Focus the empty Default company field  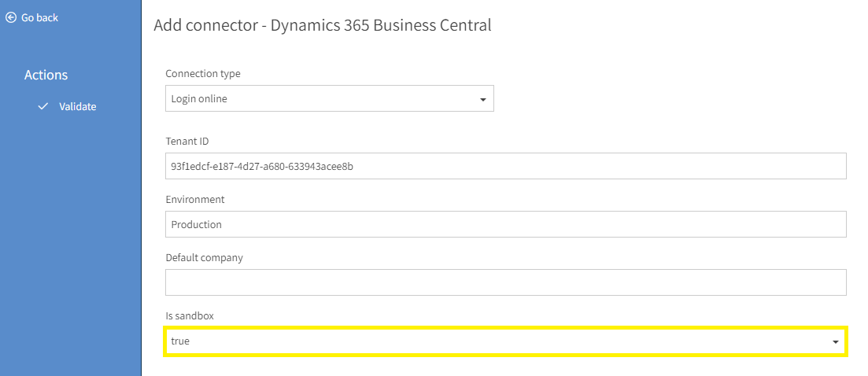(506, 282)
